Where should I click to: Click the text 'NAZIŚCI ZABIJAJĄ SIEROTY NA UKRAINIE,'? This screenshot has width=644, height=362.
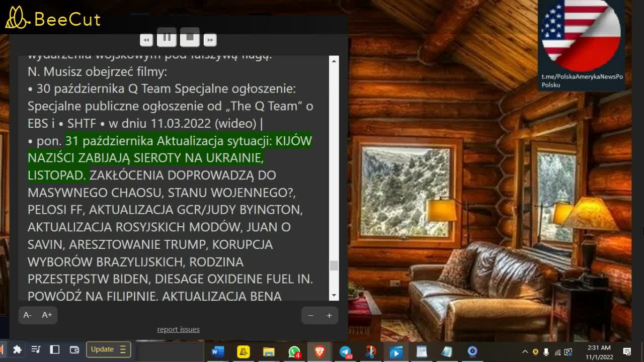pos(145,158)
